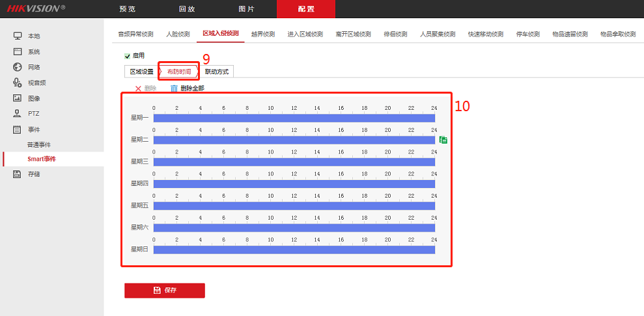Collapse the 事件 (Event) sidebar section
The image size is (644, 316).
pos(33,129)
